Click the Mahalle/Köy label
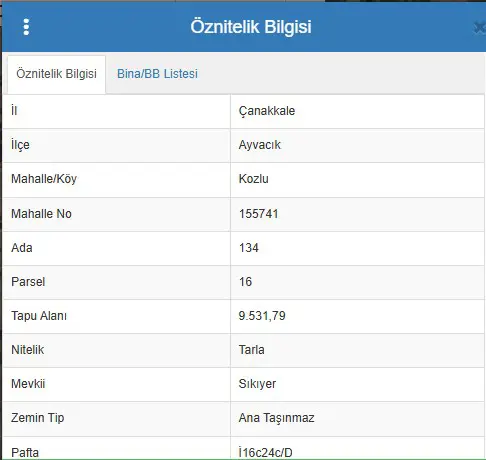486x460 pixels. pos(44,179)
